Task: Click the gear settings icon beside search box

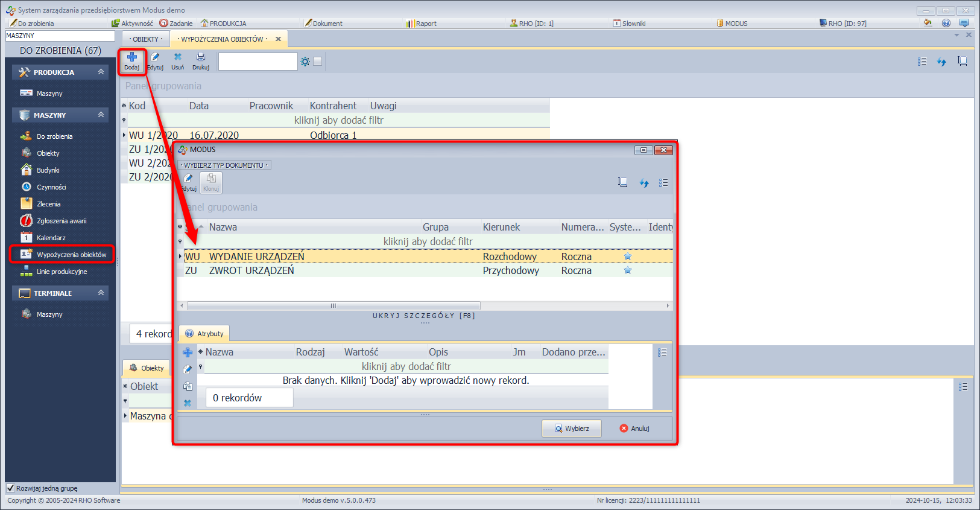Action: 305,62
